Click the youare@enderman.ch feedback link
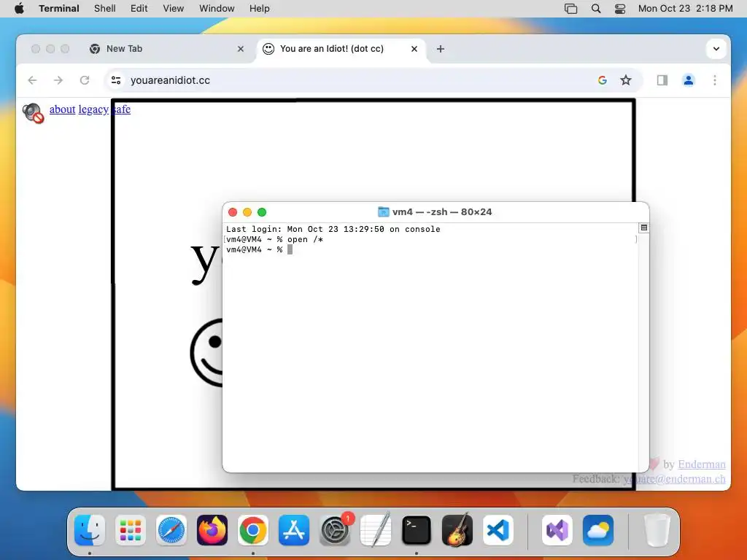The height and width of the screenshot is (560, 747). pos(675,478)
